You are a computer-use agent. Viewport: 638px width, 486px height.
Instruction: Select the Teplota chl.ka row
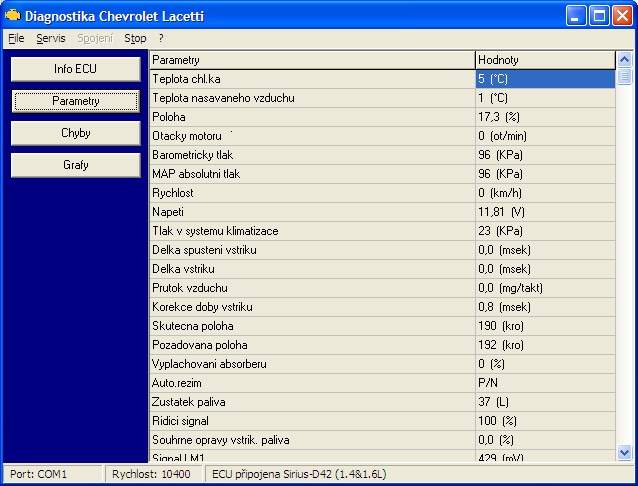pyautogui.click(x=382, y=79)
